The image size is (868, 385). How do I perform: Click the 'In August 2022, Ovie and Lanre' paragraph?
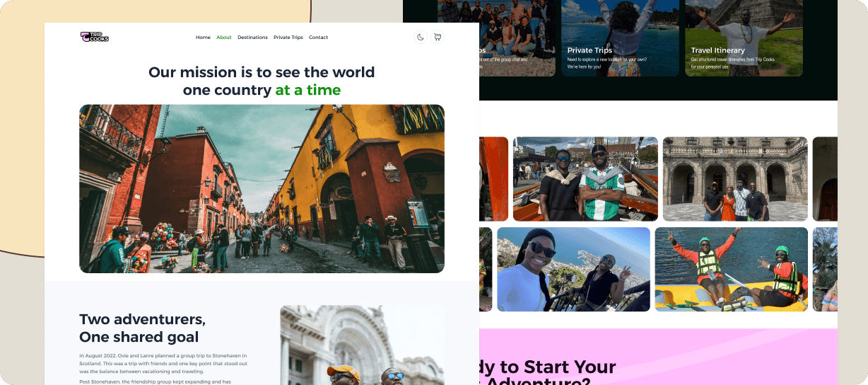(x=163, y=363)
